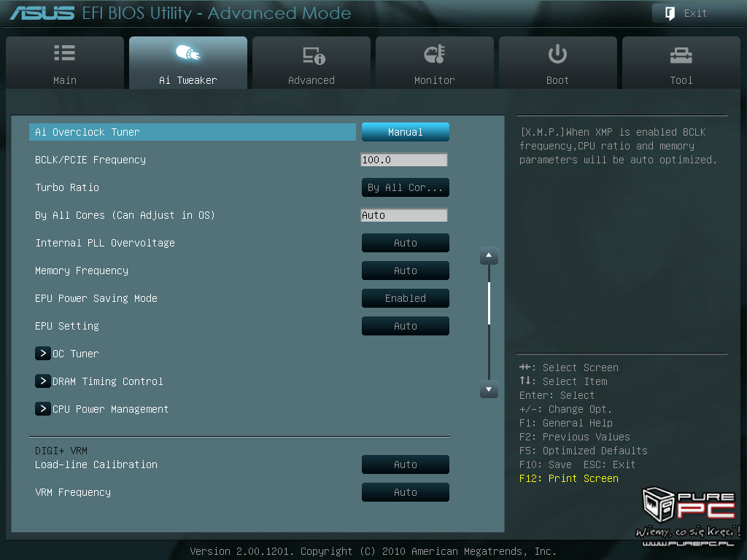The image size is (747, 560).
Task: Open Memory Frequency Auto dropdown
Action: 406,271
